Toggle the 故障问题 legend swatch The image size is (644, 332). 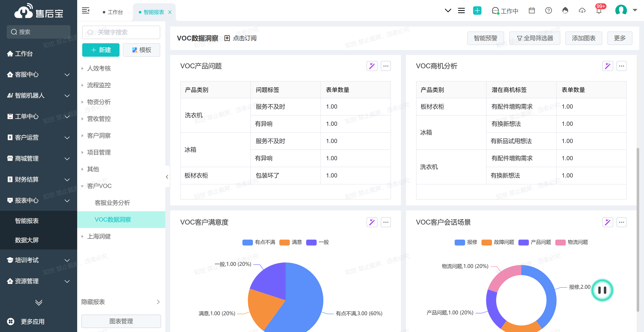tap(487, 242)
